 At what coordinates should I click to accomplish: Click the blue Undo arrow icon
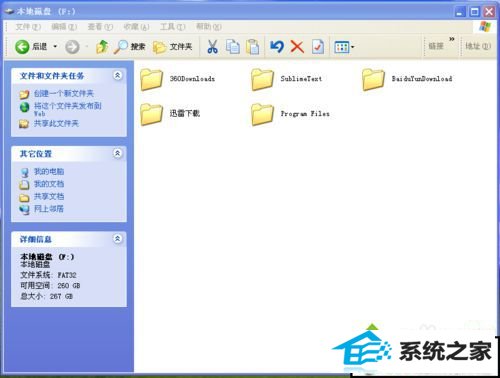[x=277, y=47]
